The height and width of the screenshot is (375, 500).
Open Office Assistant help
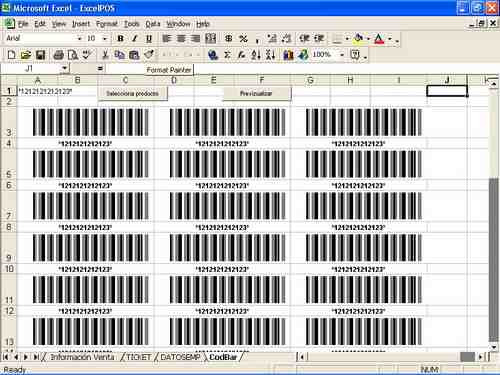pyautogui.click(x=356, y=55)
